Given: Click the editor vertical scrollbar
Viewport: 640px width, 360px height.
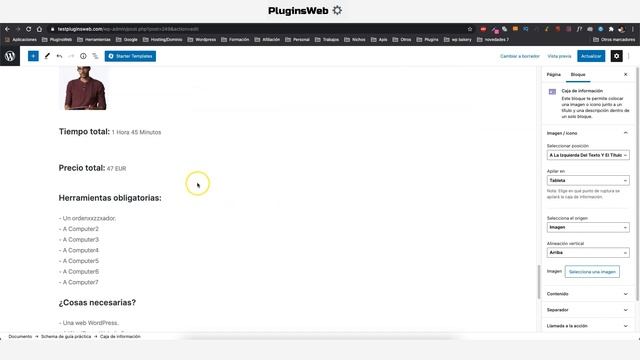Looking at the screenshot, I should pos(539,282).
